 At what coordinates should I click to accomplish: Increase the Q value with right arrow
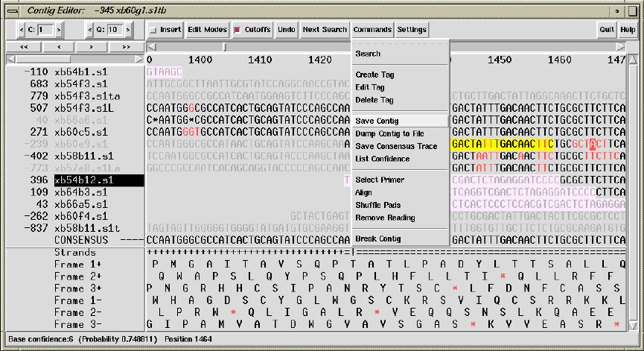(129, 30)
